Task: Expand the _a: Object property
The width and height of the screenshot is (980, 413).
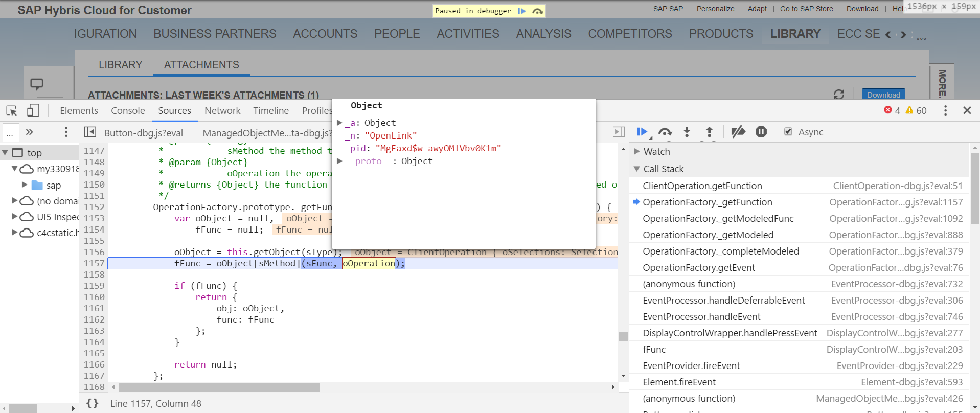Action: pyautogui.click(x=339, y=123)
